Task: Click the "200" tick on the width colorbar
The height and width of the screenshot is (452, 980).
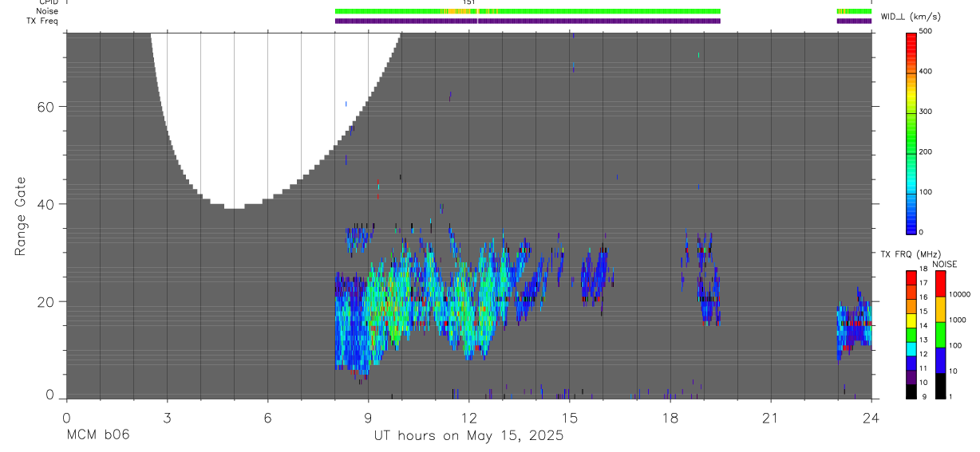Action: click(x=926, y=151)
